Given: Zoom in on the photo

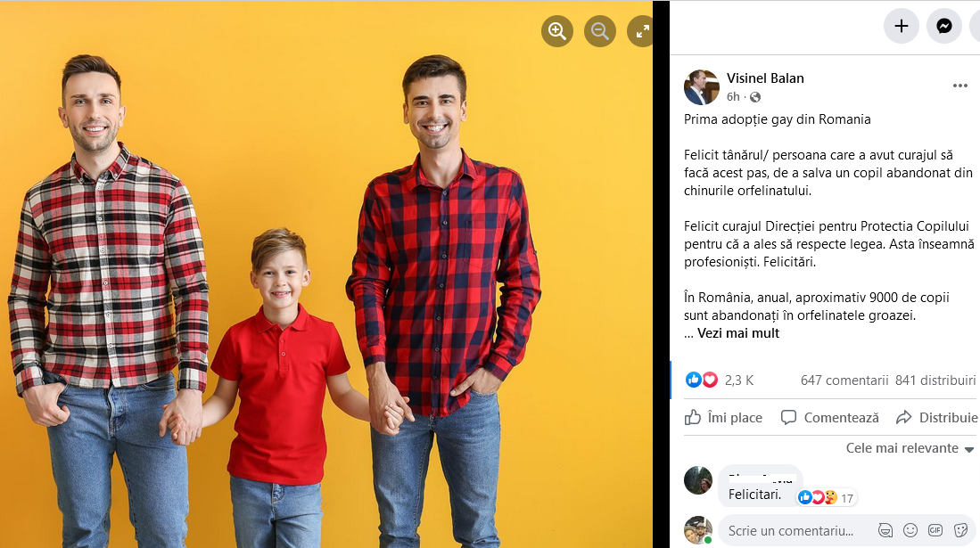Looking at the screenshot, I should click(x=556, y=30).
